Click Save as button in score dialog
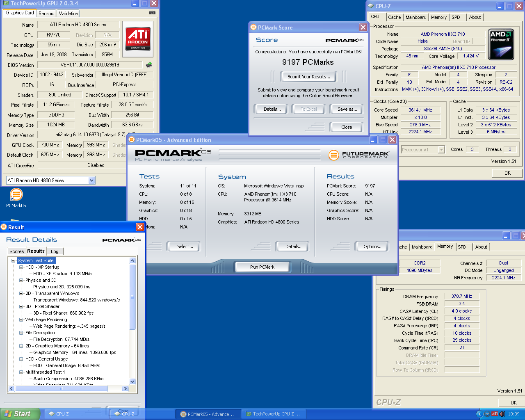The height and width of the screenshot is (420, 525). pyautogui.click(x=347, y=109)
